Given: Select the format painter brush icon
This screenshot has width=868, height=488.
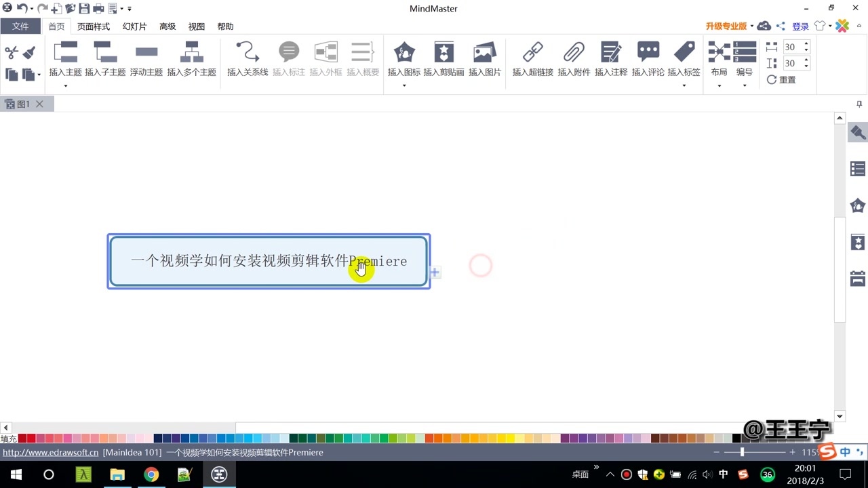Looking at the screenshot, I should (x=29, y=52).
